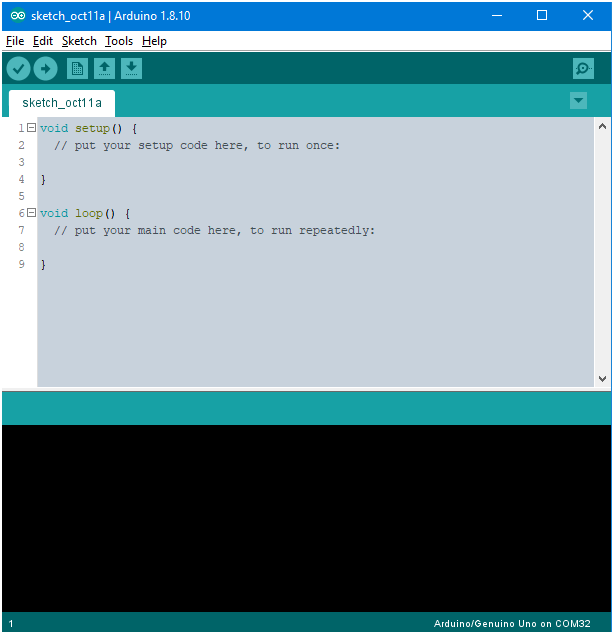Click 'Arduino/Genuino Uno on COM32' status text
The height and width of the screenshot is (634, 614).
click(x=512, y=623)
